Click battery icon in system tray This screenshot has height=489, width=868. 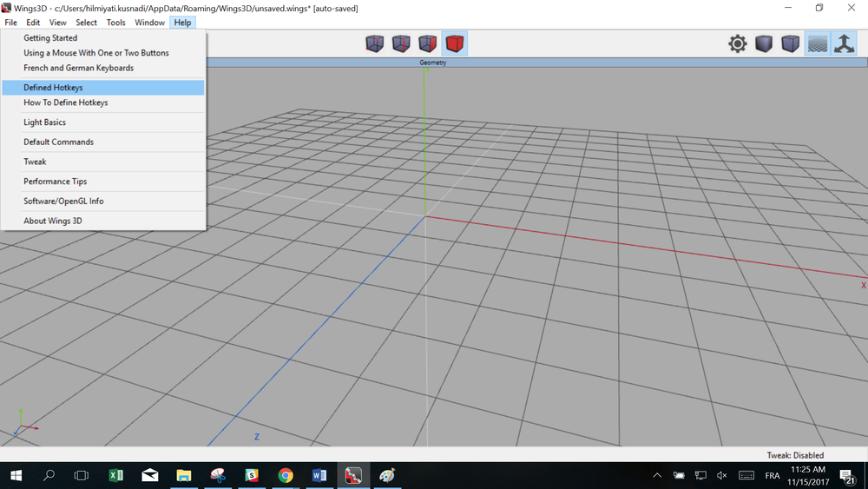679,475
